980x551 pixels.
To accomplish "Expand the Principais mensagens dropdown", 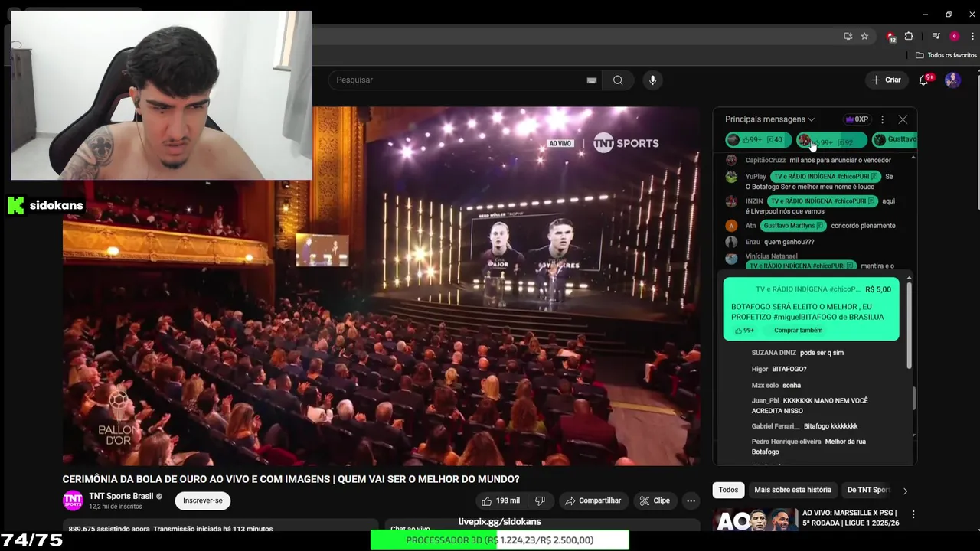I will pos(769,119).
